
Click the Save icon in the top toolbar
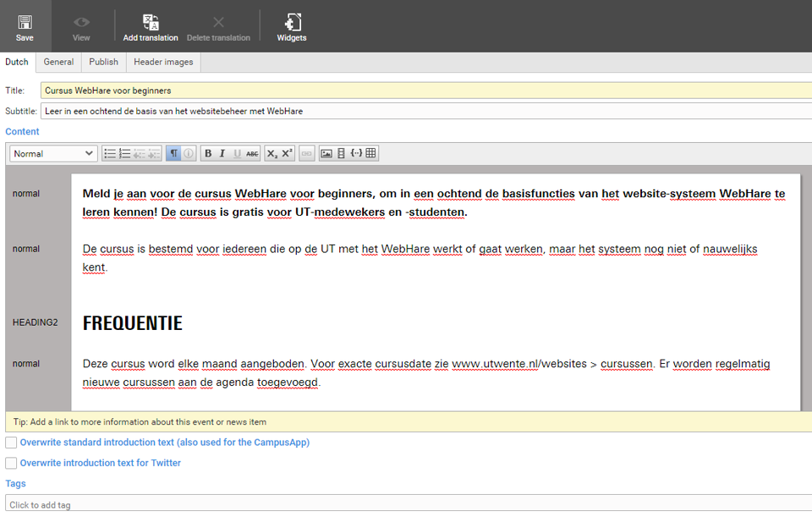point(25,22)
